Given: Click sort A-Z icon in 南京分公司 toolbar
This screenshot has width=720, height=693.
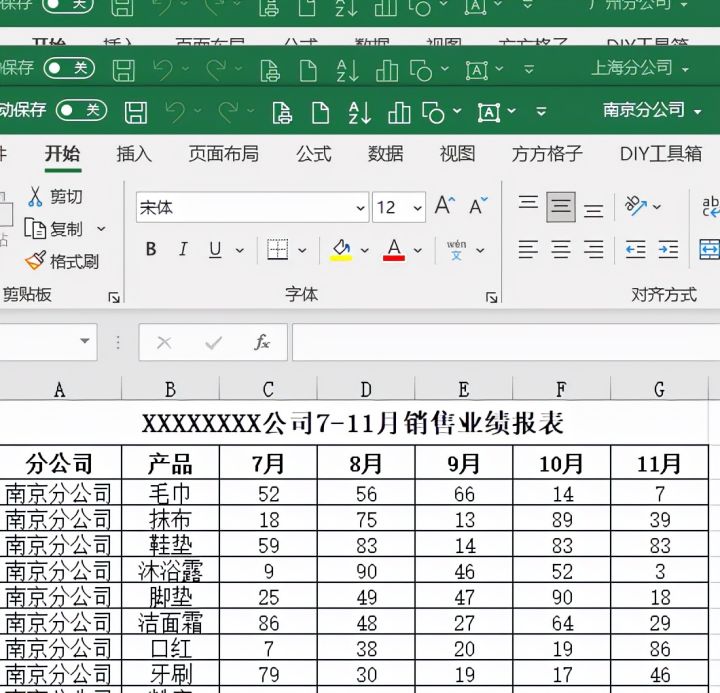Looking at the screenshot, I should 360,113.
